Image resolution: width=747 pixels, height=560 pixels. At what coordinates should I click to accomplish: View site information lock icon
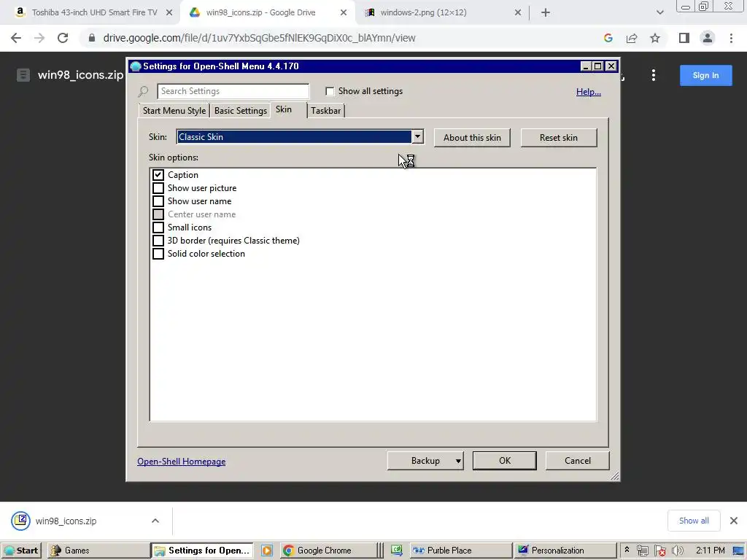(x=92, y=38)
